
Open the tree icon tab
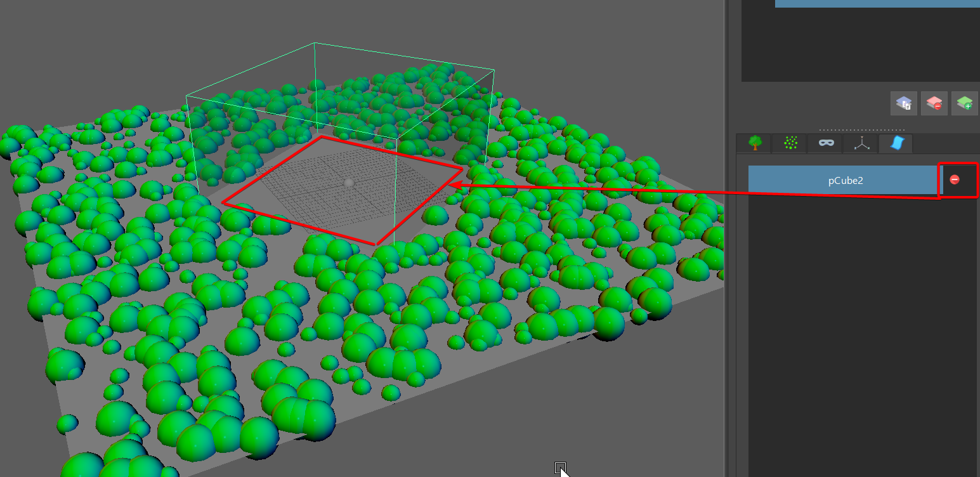754,143
